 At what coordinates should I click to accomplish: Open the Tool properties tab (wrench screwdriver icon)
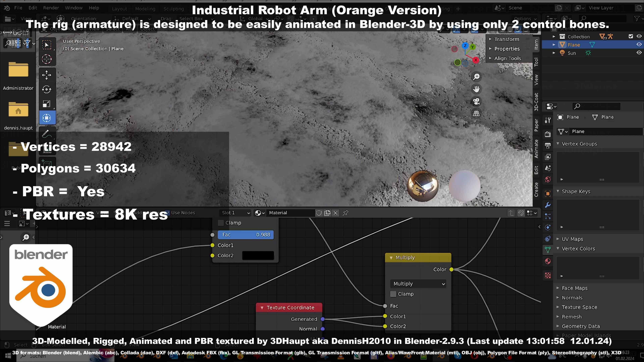[548, 120]
